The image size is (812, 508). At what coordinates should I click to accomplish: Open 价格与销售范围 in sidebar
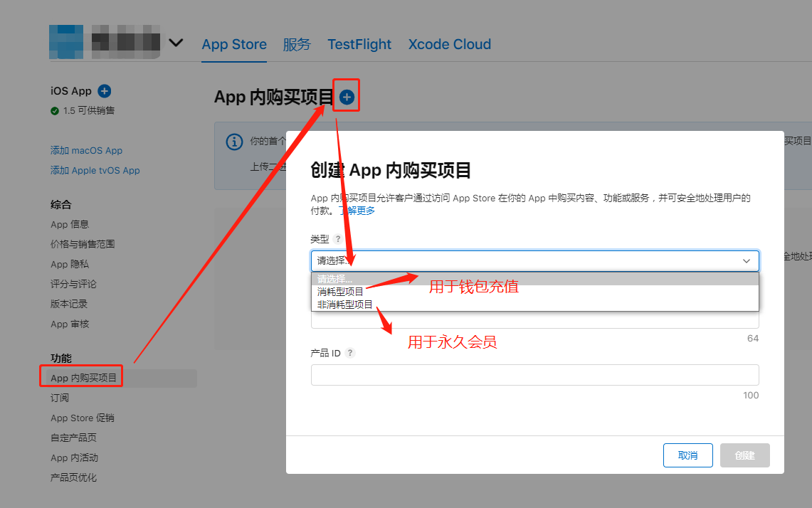(83, 244)
